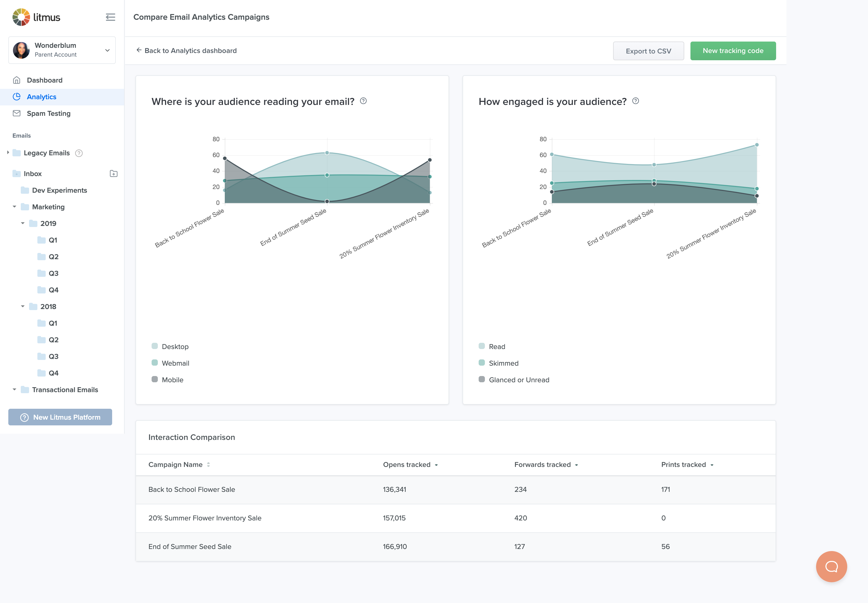Collapse the sidebar with the menu icon
Viewport: 868px width, 603px height.
[110, 17]
